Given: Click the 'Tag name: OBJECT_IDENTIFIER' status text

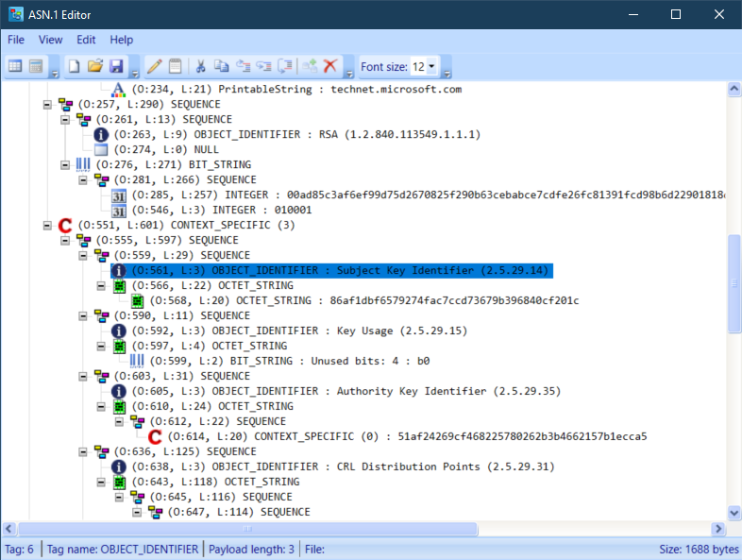Looking at the screenshot, I should click(x=122, y=549).
